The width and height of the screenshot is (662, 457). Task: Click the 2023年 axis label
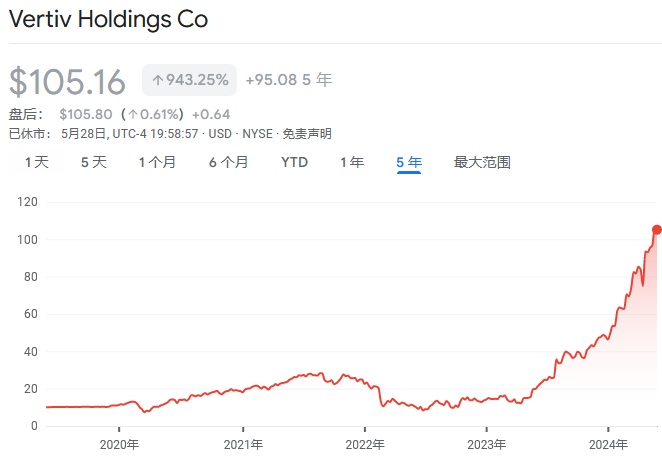pyautogui.click(x=487, y=445)
